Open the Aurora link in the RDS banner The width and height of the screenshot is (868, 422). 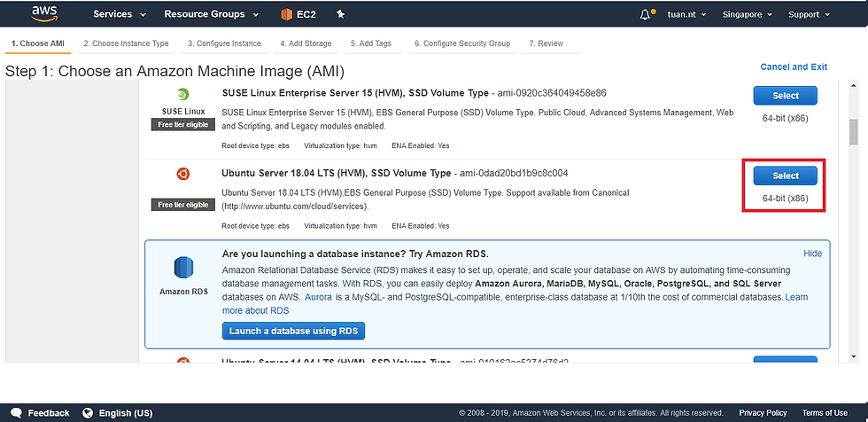coord(318,297)
